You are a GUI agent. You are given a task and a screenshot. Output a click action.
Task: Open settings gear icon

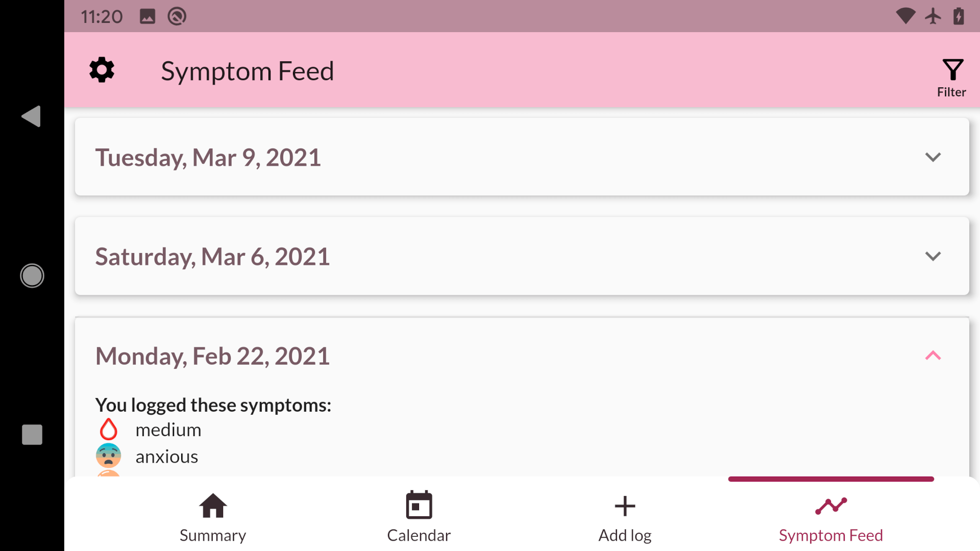pos(102,70)
